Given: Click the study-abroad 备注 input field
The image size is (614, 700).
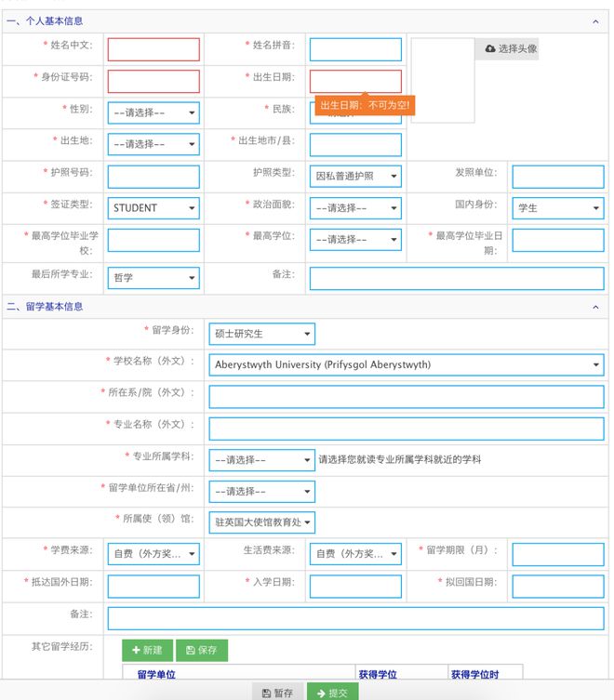Looking at the screenshot, I should point(355,619).
